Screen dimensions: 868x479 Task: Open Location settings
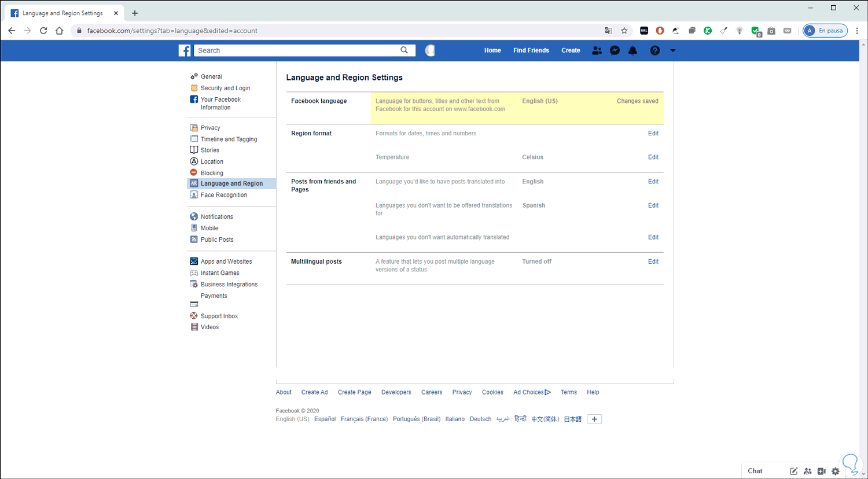[212, 162]
